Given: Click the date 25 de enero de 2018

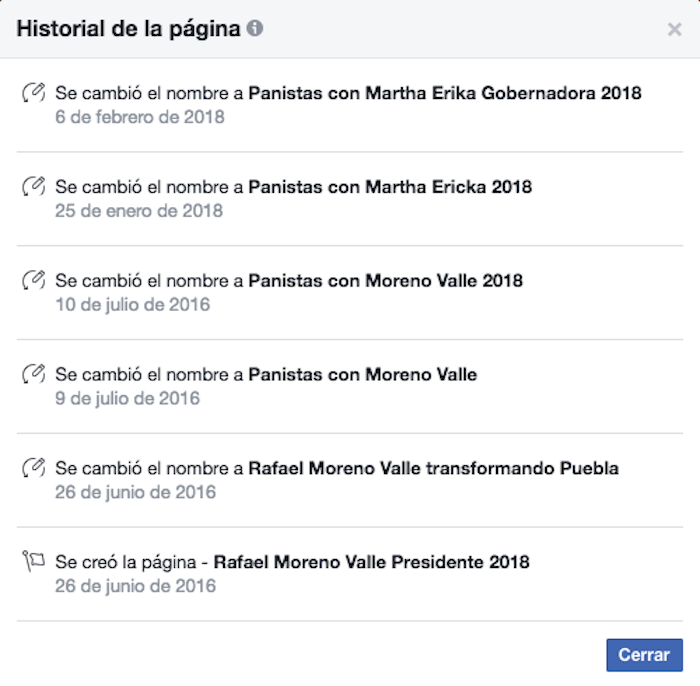Looking at the screenshot, I should (139, 211).
